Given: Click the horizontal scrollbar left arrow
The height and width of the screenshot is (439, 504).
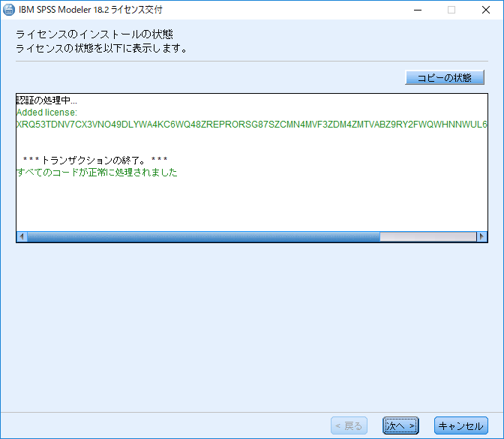Looking at the screenshot, I should tap(22, 236).
